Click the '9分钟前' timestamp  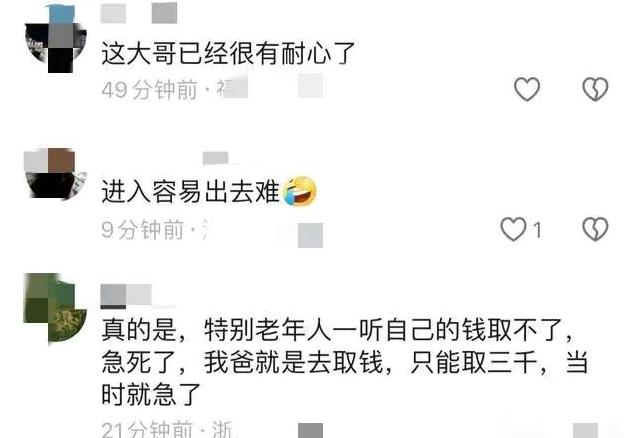click(x=143, y=230)
